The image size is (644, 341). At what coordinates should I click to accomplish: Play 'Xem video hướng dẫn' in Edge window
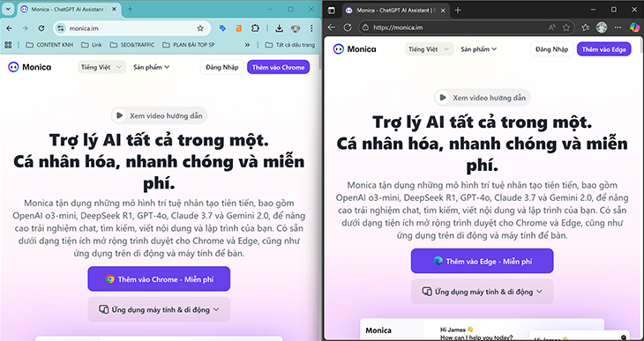[483, 98]
